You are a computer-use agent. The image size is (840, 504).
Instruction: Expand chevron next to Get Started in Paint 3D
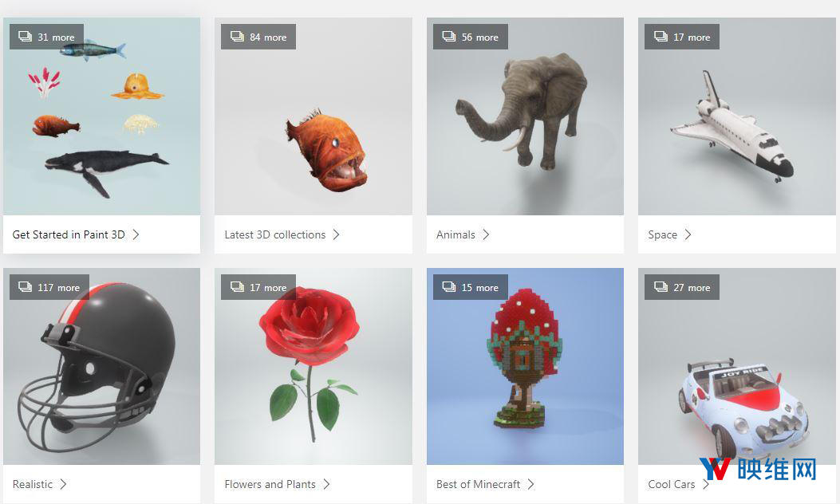click(136, 234)
